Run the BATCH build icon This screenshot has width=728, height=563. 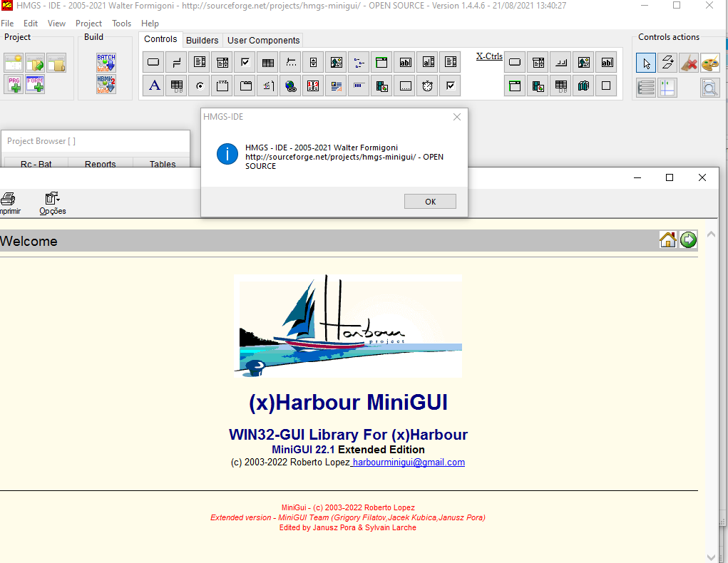point(106,63)
